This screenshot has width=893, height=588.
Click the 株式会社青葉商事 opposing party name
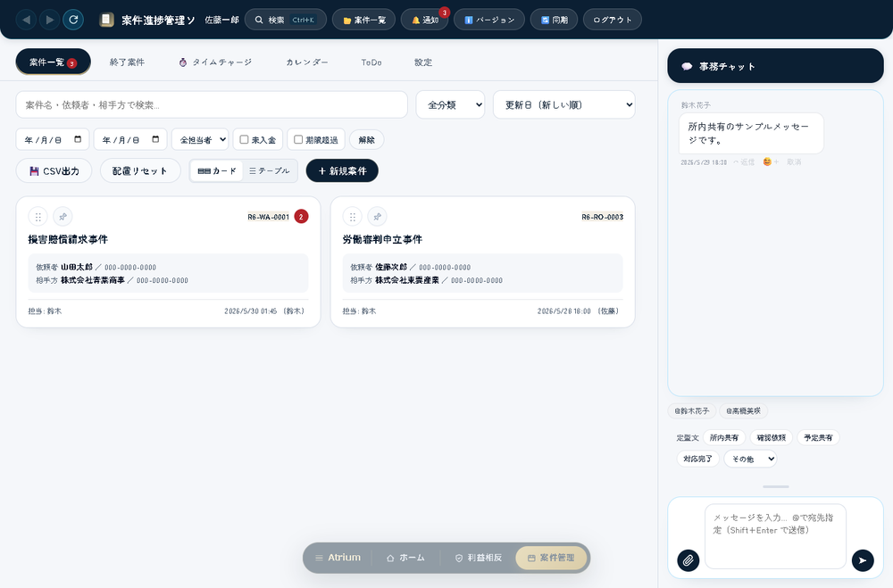93,280
